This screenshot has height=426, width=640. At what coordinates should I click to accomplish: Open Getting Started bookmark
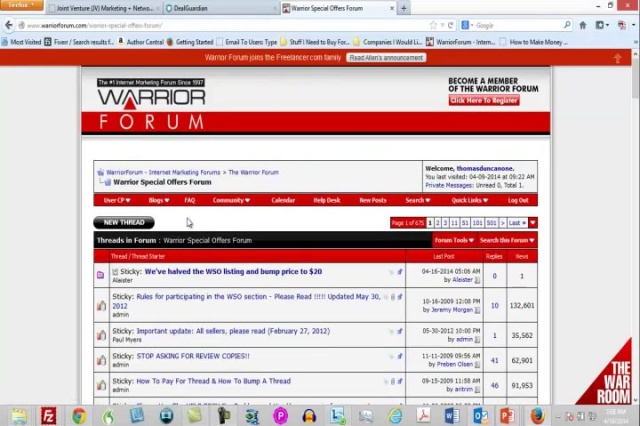[x=190, y=42]
